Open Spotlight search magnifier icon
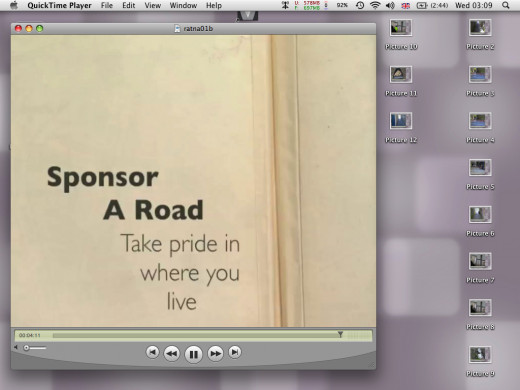The image size is (520, 390). tap(506, 5)
